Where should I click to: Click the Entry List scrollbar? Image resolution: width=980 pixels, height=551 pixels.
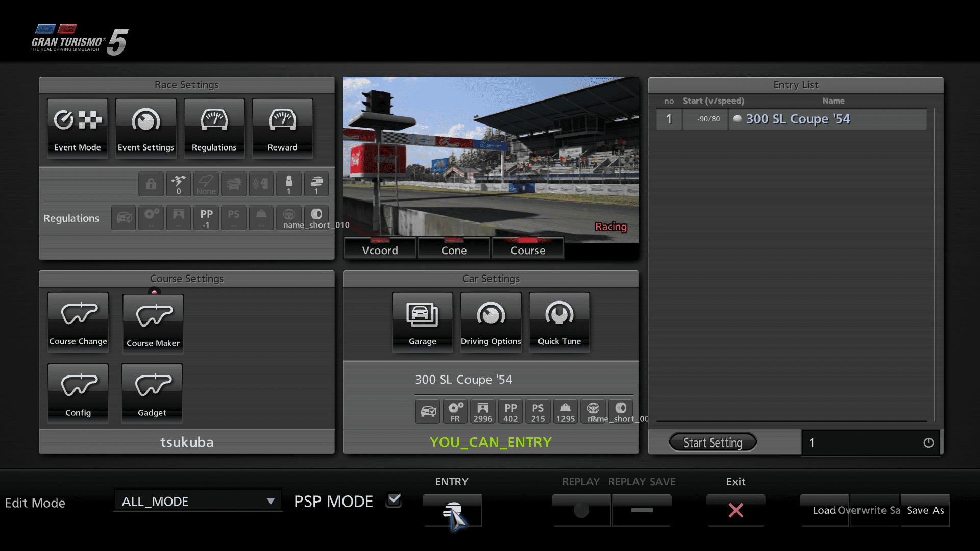[x=935, y=264]
